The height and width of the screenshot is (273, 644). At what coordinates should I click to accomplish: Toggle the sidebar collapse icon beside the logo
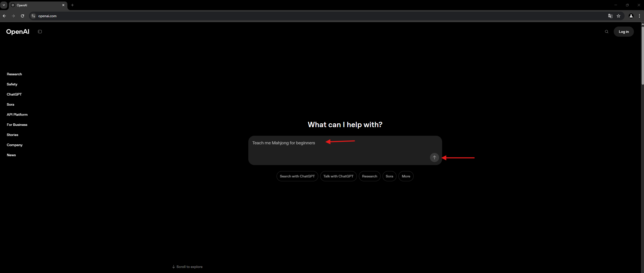click(40, 32)
